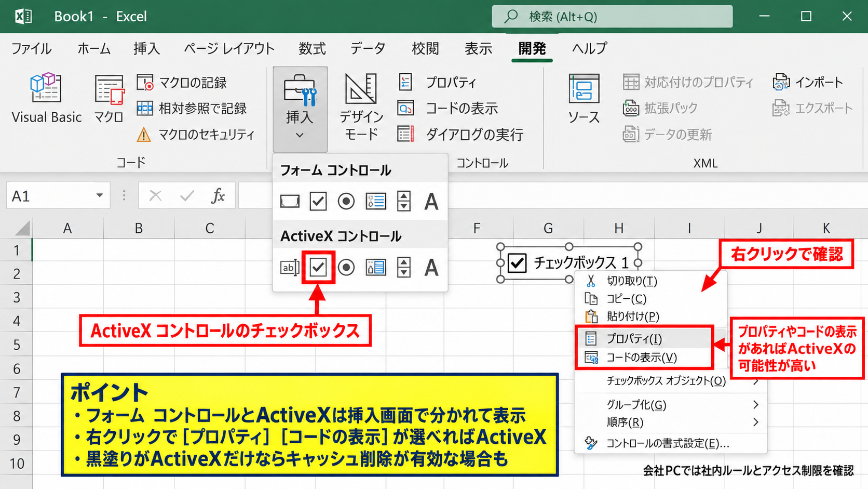Select the form control option button
This screenshot has width=868, height=489.
coord(346,201)
